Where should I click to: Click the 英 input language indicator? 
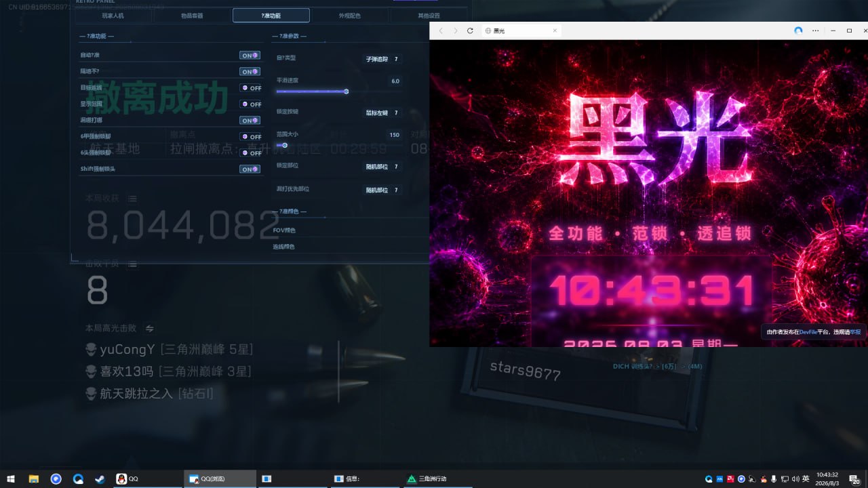click(806, 479)
